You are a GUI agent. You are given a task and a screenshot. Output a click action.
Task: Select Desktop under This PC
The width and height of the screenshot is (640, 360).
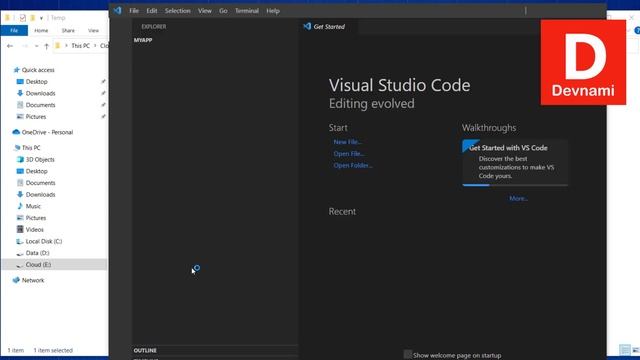pos(36,171)
